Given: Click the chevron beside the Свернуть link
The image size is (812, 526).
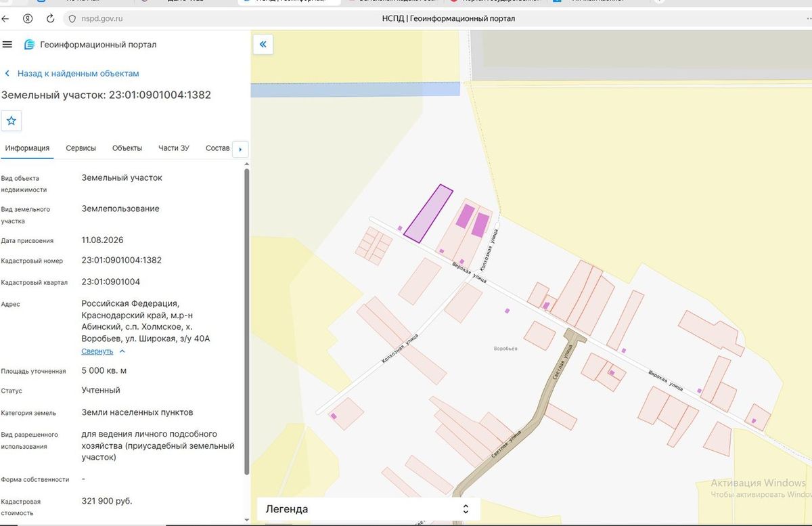Looking at the screenshot, I should tap(122, 351).
